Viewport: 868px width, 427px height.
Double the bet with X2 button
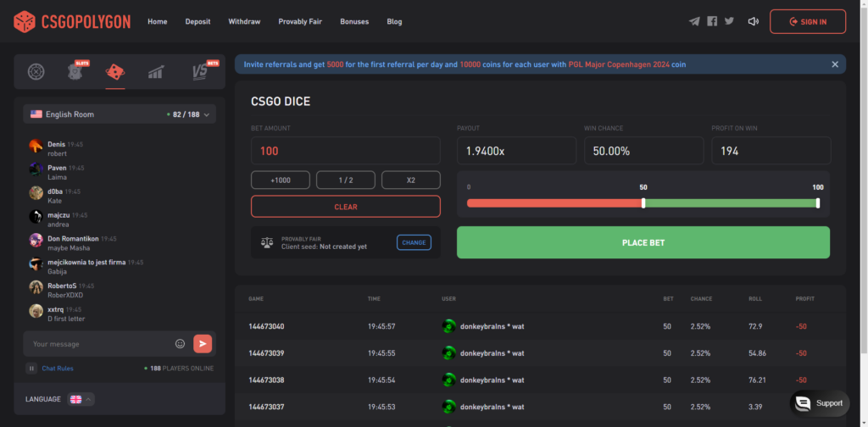point(411,180)
